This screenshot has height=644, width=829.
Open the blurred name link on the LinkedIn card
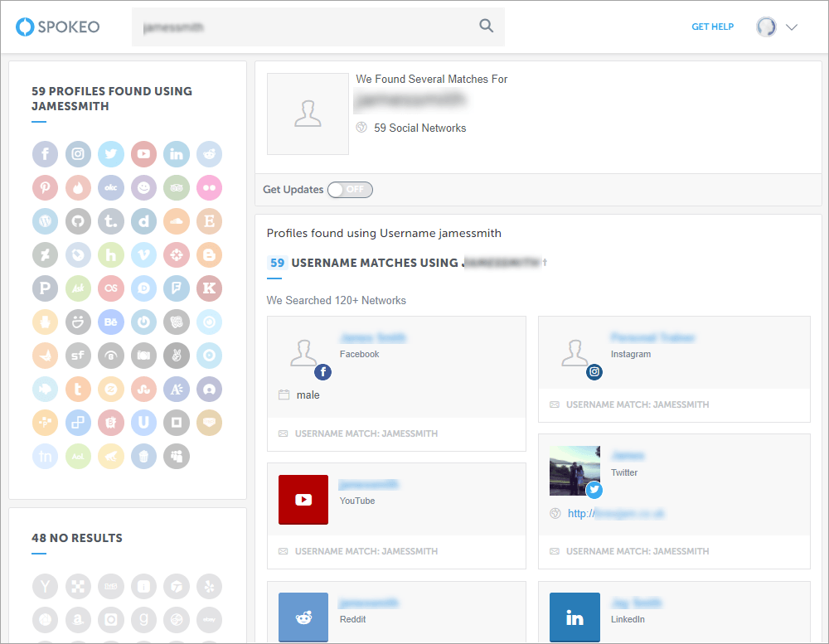636,603
